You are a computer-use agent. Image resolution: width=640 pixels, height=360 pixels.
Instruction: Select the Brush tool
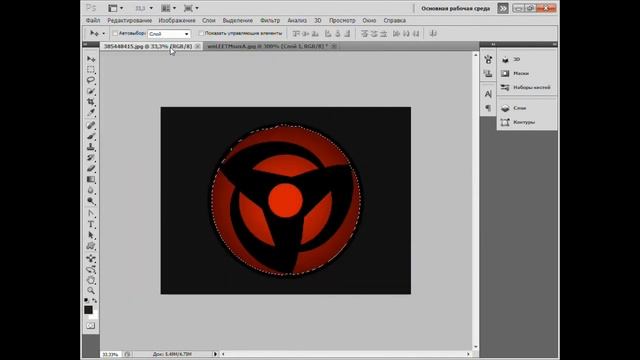tap(91, 136)
